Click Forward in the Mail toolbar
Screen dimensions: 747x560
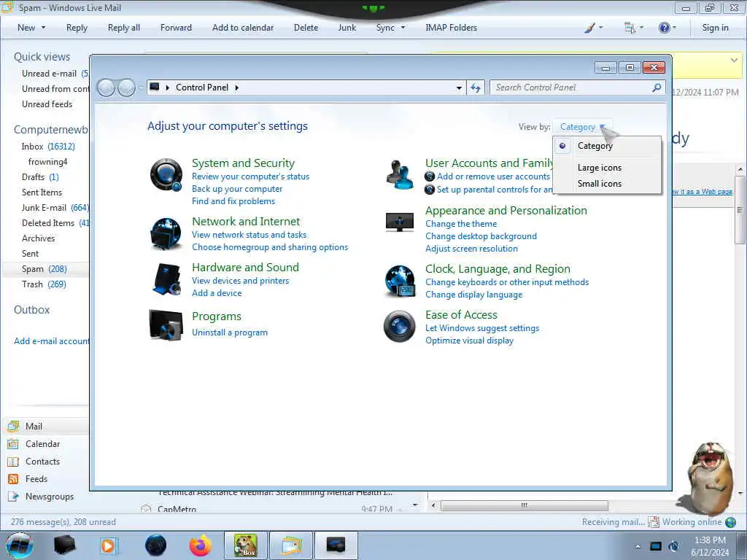pos(176,28)
